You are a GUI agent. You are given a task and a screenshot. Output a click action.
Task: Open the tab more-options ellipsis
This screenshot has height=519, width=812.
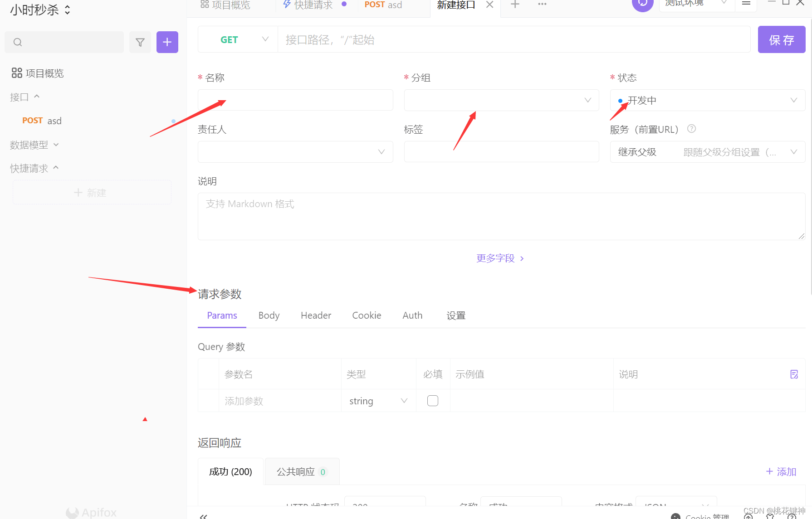click(542, 4)
